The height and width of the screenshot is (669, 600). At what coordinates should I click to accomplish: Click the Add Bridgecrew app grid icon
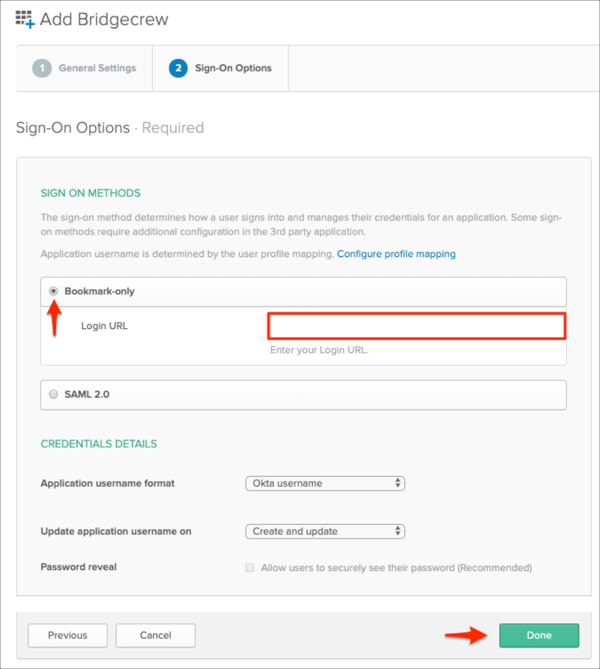pyautogui.click(x=25, y=18)
